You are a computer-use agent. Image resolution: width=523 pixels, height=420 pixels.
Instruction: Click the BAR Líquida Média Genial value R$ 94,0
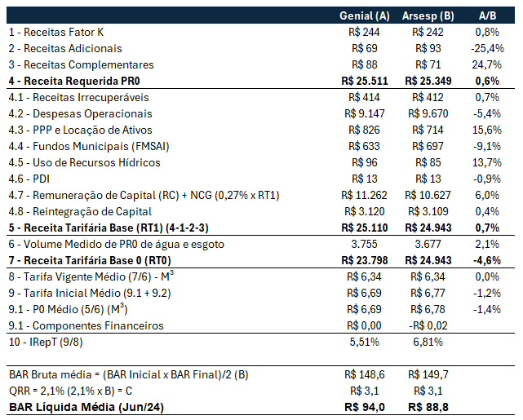364,408
